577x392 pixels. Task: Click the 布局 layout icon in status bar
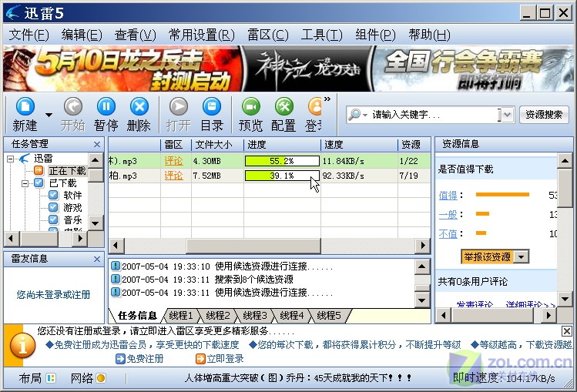click(51, 377)
